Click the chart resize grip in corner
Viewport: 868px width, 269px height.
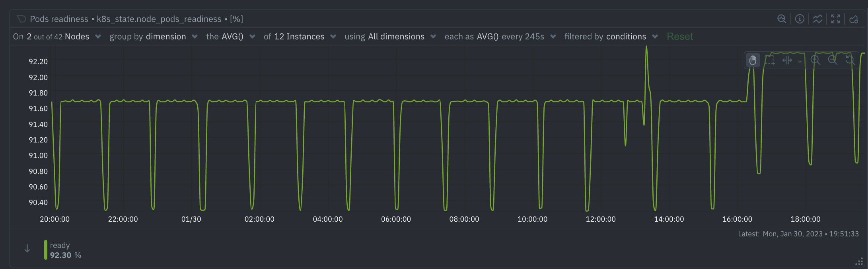(x=859, y=261)
